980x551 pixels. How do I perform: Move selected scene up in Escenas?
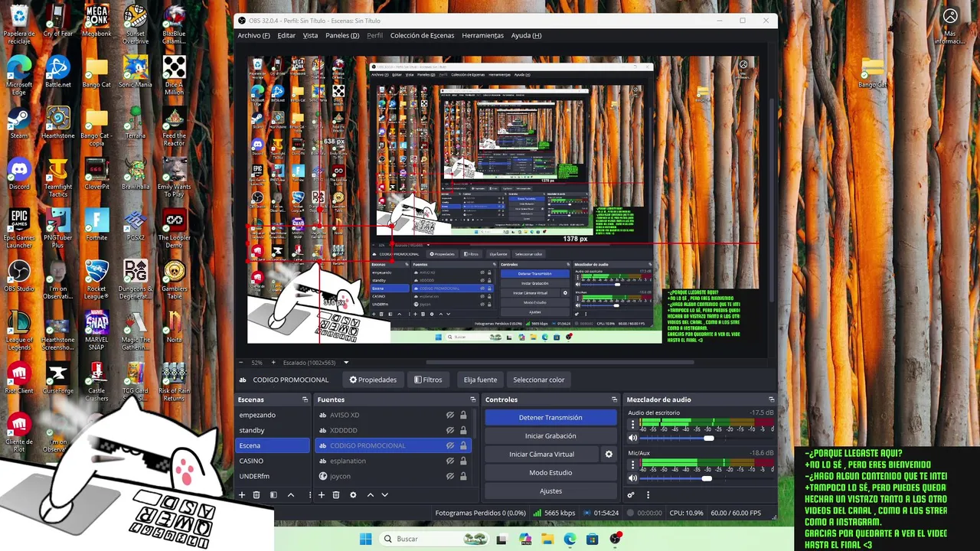(x=291, y=495)
